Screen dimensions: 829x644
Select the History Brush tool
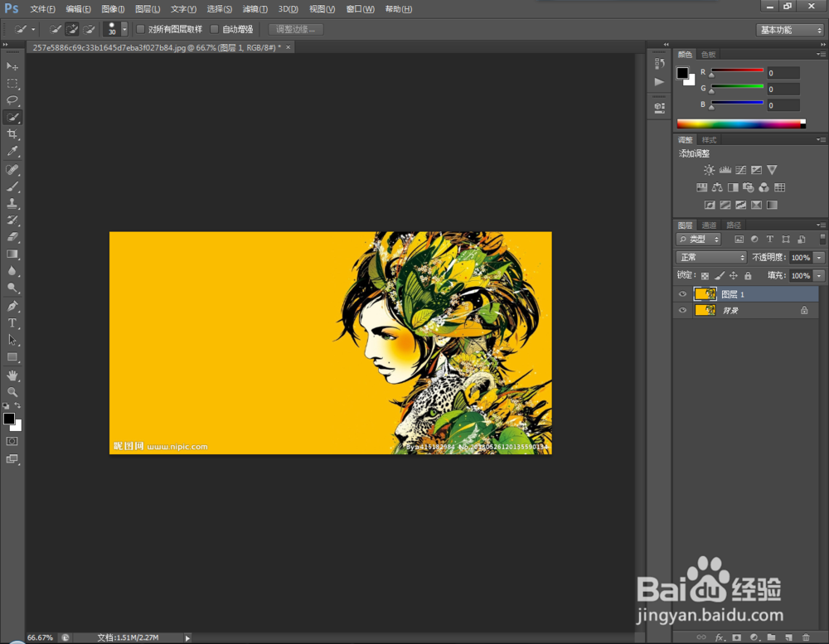(12, 220)
